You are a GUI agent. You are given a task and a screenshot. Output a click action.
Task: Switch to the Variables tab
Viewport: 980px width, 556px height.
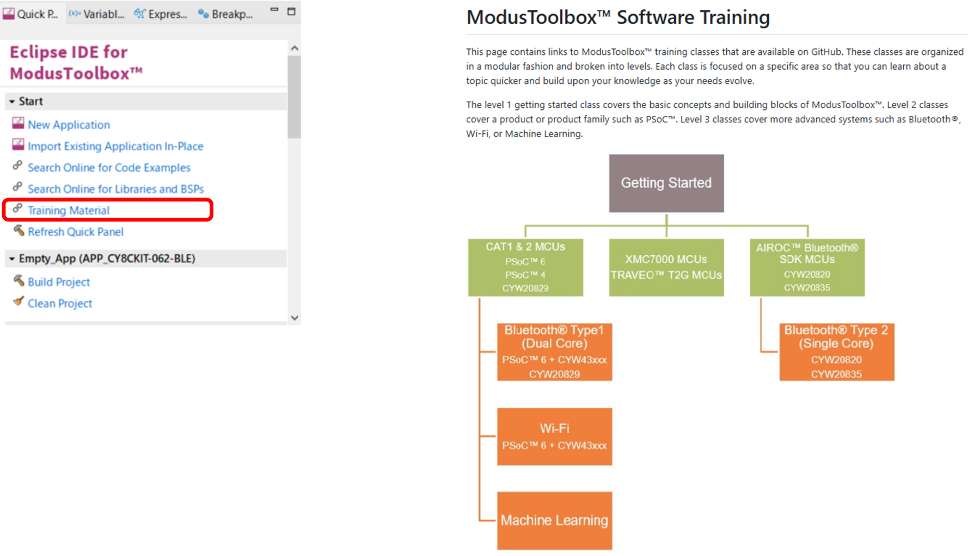[97, 14]
